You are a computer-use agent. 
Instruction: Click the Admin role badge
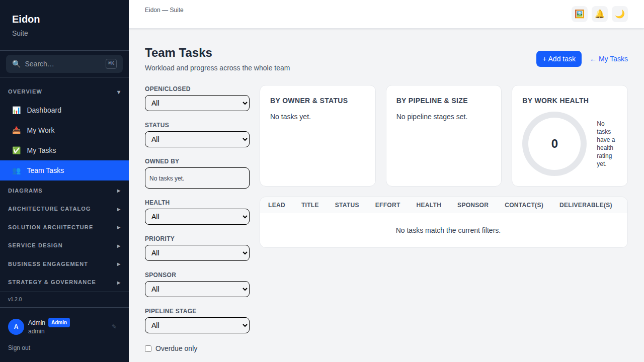coord(59,323)
